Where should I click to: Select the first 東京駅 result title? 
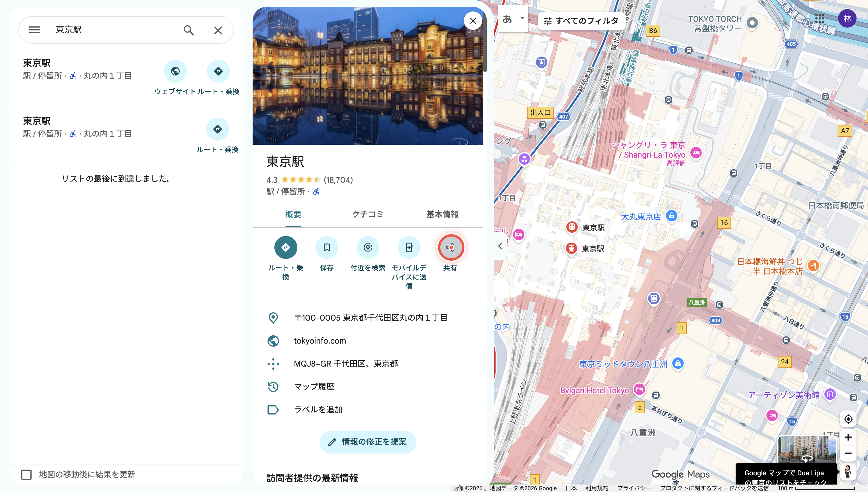[37, 63]
